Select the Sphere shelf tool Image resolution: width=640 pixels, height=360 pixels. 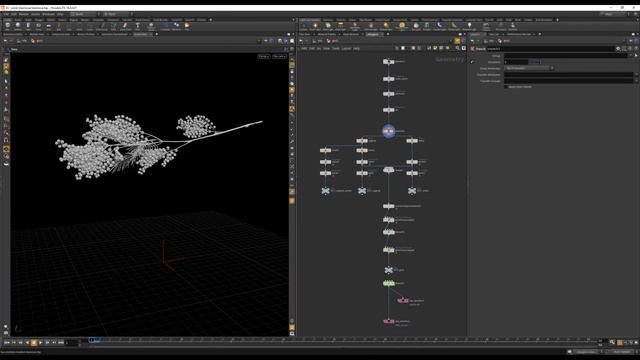click(18, 26)
